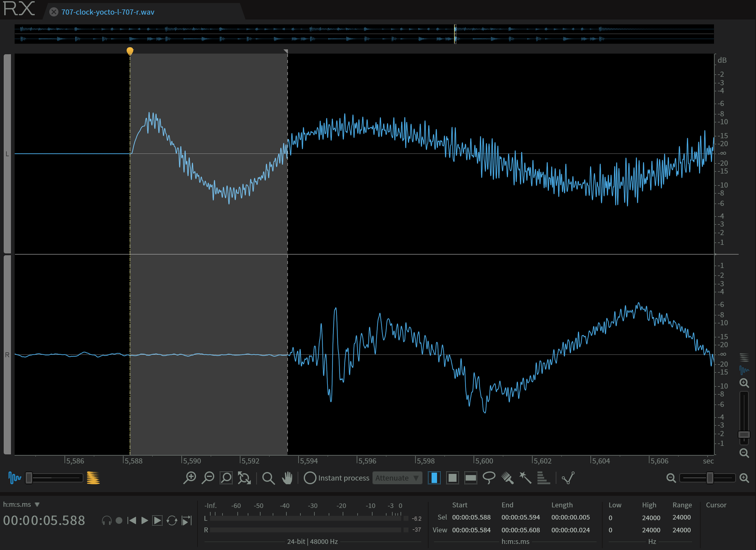Click the find similar event icon

[568, 478]
